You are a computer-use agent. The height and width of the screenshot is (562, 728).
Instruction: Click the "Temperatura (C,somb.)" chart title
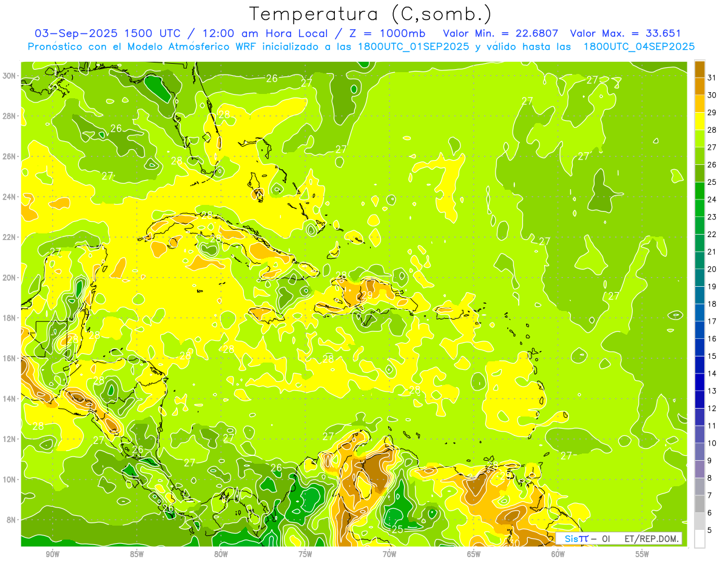370,14
